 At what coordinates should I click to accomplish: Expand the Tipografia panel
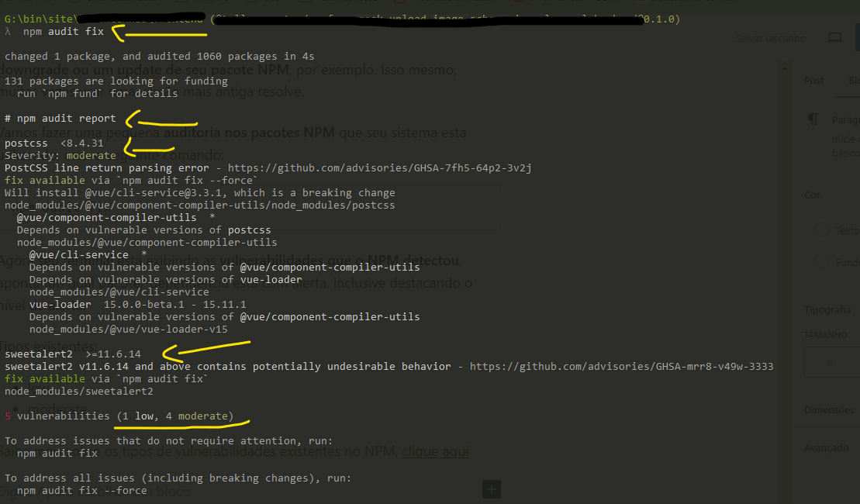click(x=827, y=309)
